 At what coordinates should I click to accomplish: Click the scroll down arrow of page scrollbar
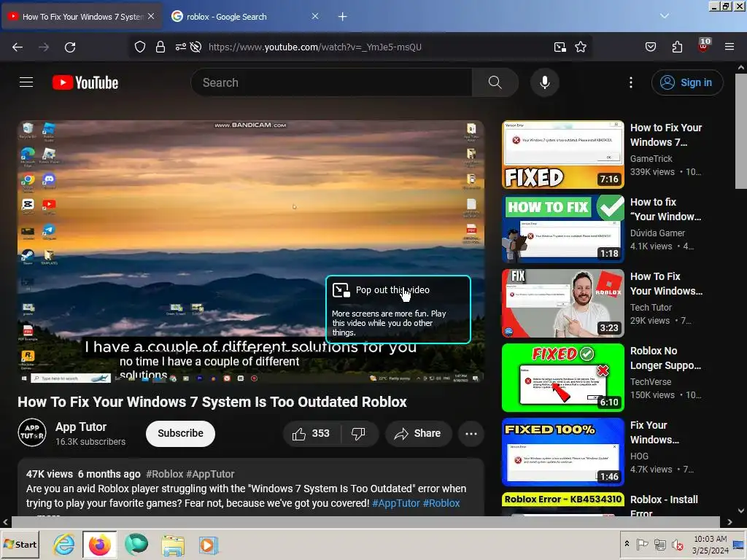point(741,511)
